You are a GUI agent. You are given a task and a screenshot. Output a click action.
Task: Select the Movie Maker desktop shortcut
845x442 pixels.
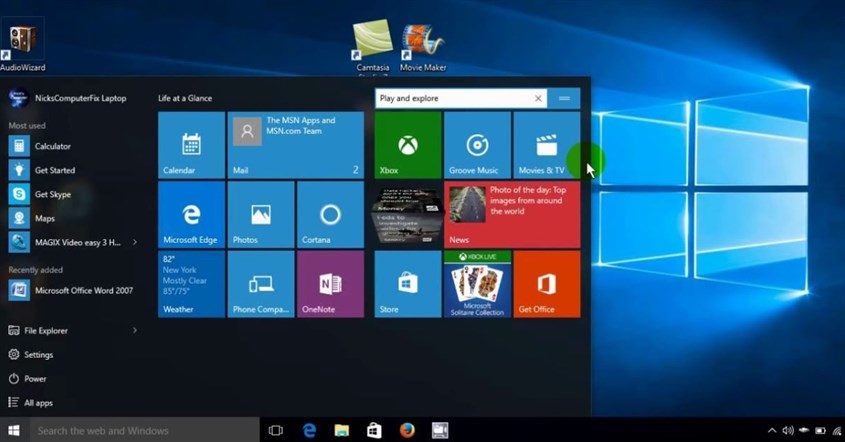point(423,47)
